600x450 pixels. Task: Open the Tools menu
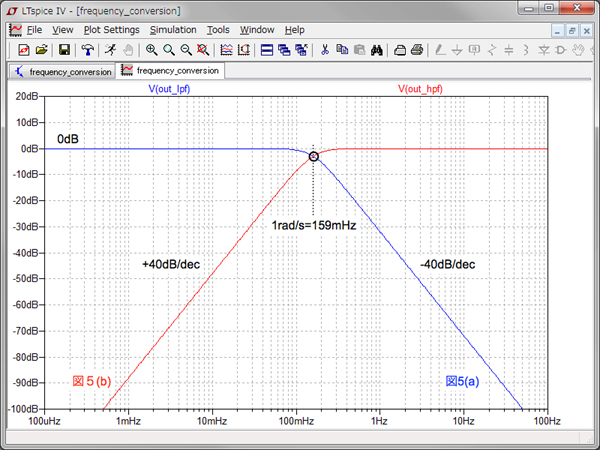(x=218, y=30)
